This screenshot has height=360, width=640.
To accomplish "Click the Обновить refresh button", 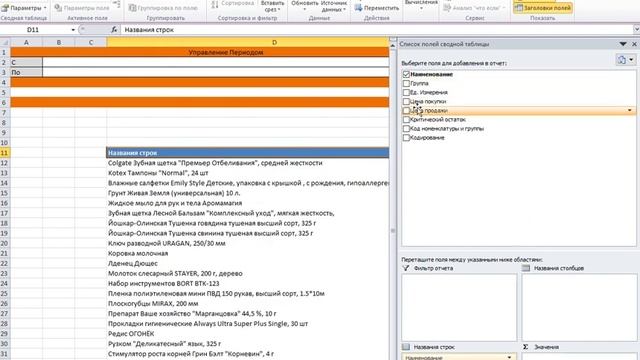I will (304, 6).
